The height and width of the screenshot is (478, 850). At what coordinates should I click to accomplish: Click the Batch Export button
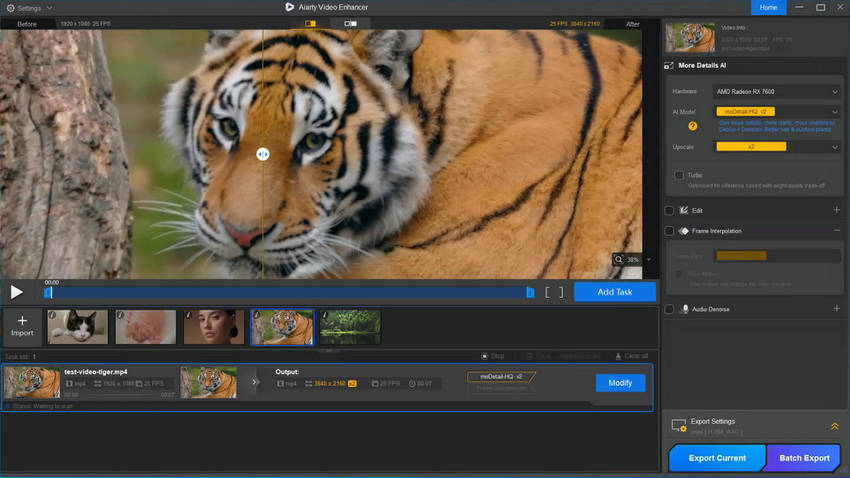click(x=804, y=458)
